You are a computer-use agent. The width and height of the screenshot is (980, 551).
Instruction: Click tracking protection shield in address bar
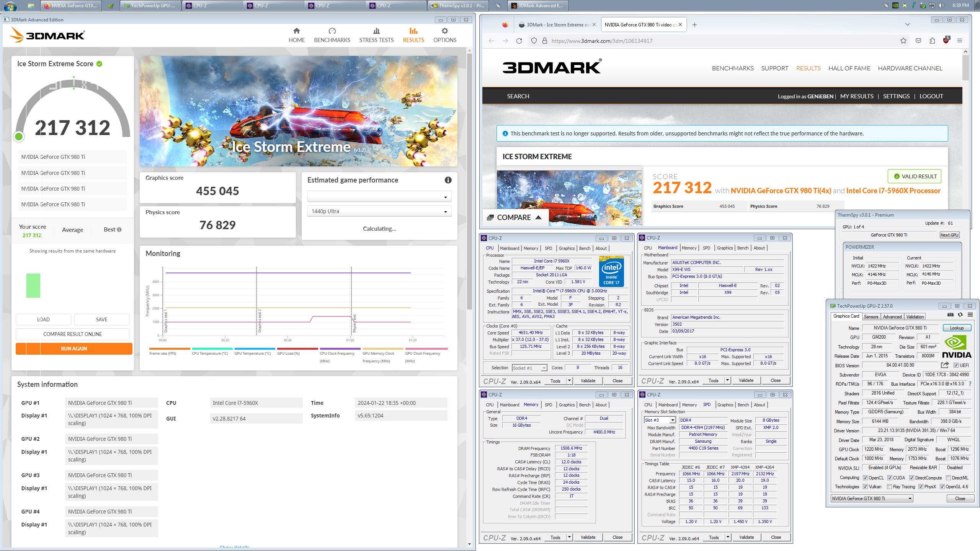[534, 41]
